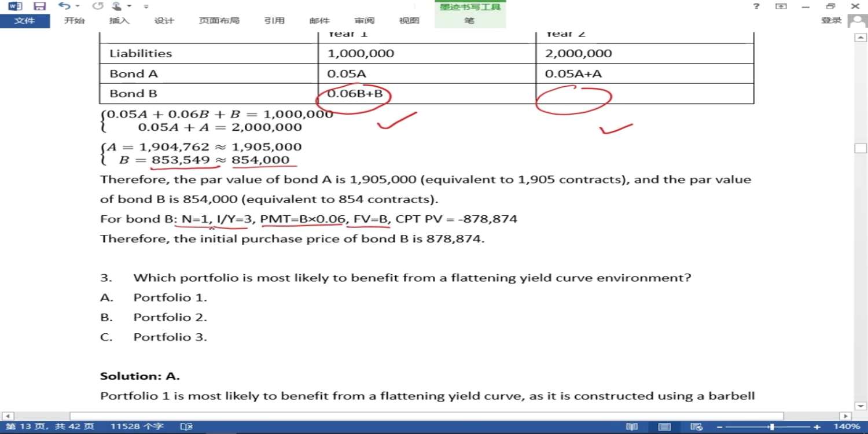Expand the Customize Quick Access Toolbar dropdown
Screen dimensions: 868x434
[146, 6]
